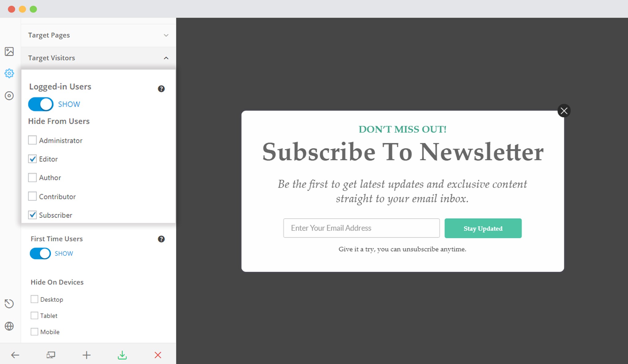Select the DON'T MISS OUT! text

pos(403,129)
